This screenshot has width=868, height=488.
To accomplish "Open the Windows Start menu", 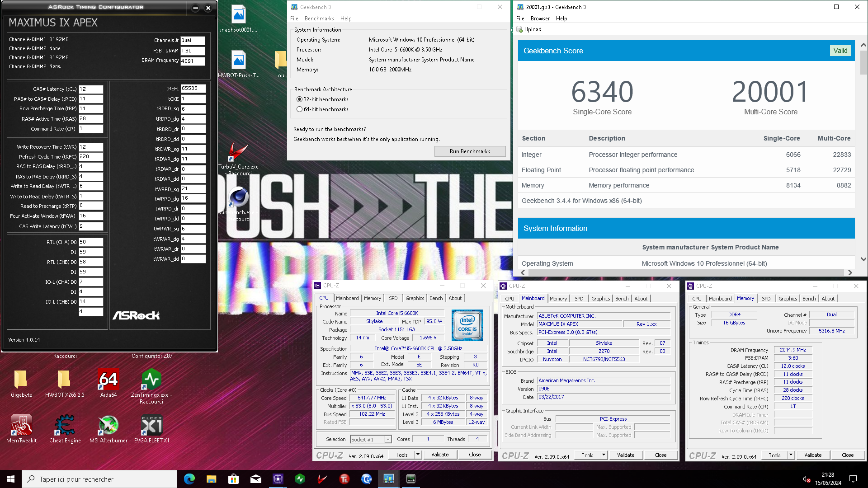I will click(x=11, y=479).
